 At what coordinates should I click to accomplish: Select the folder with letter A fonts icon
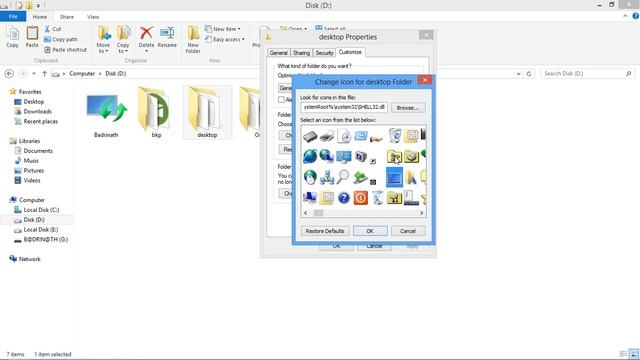pyautogui.click(x=411, y=177)
